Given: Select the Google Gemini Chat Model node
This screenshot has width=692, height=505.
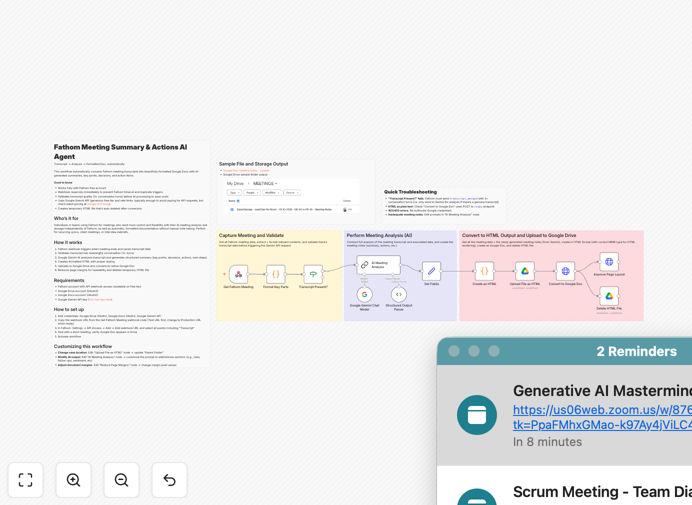Looking at the screenshot, I should (x=365, y=294).
